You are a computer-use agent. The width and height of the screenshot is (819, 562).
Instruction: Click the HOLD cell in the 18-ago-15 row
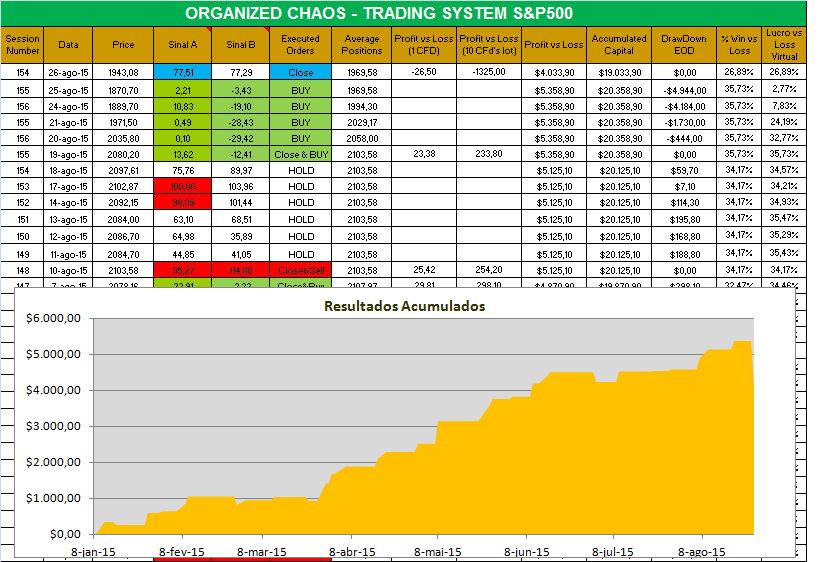coord(300,170)
